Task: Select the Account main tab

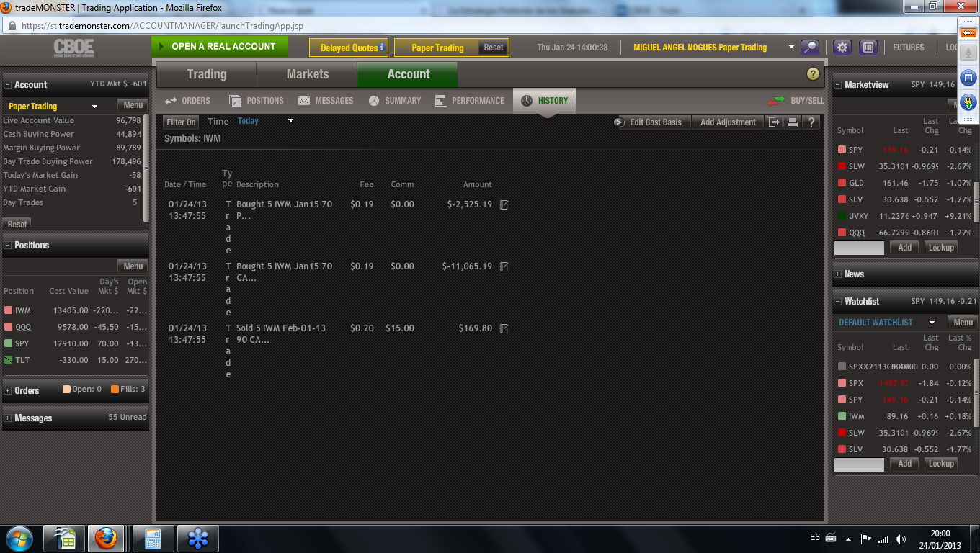Action: click(x=408, y=74)
